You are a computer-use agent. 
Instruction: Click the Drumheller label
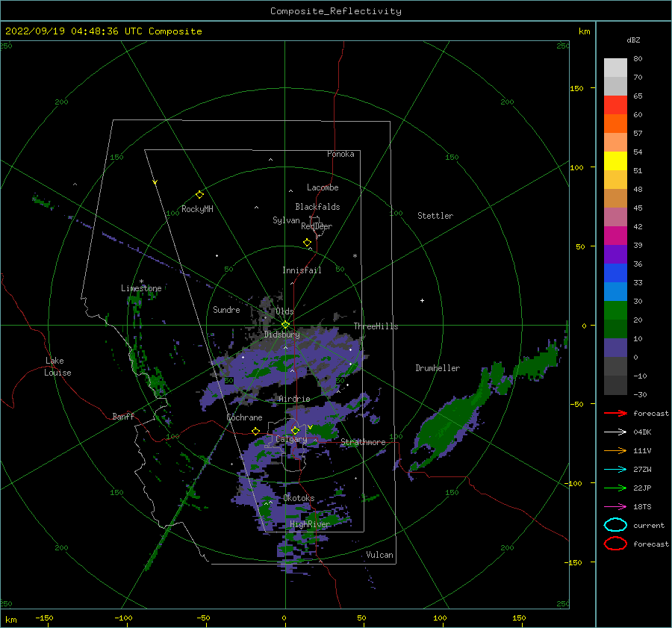click(x=438, y=368)
